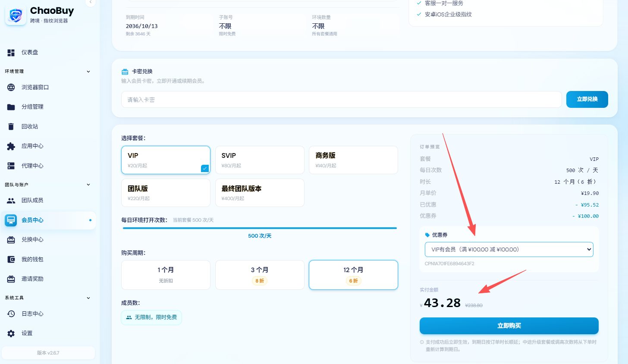The height and width of the screenshot is (364, 628).
Task: Focus the 请输入卡密 input field
Action: coord(341,100)
